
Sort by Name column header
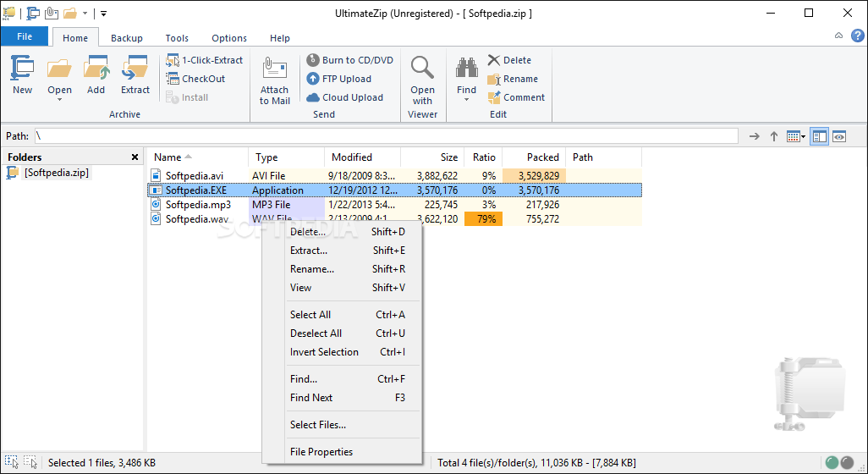click(198, 157)
